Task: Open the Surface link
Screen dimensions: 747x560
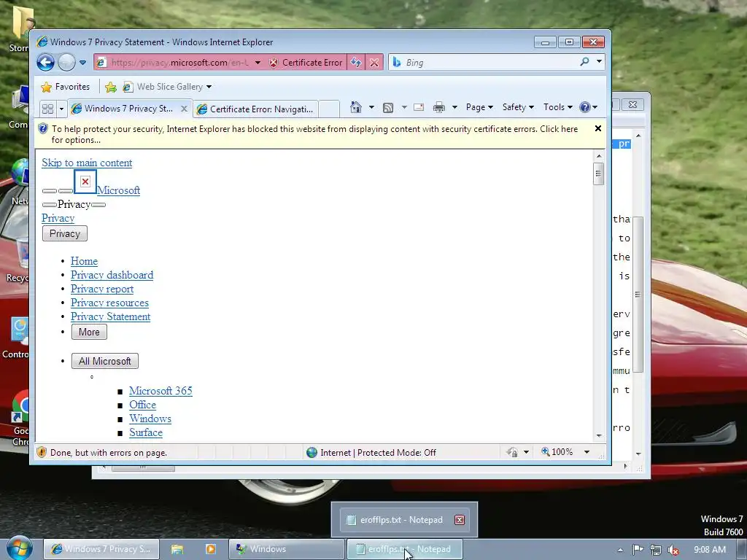Action: (x=146, y=432)
